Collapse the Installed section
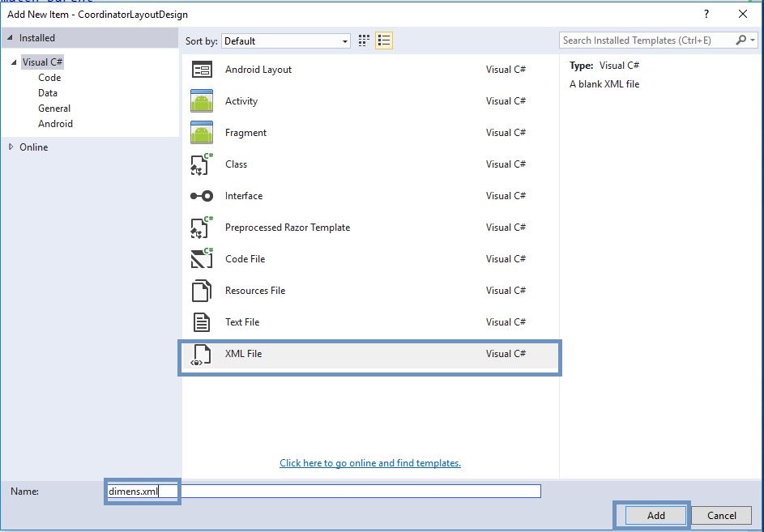This screenshot has height=532, width=764. [x=10, y=37]
